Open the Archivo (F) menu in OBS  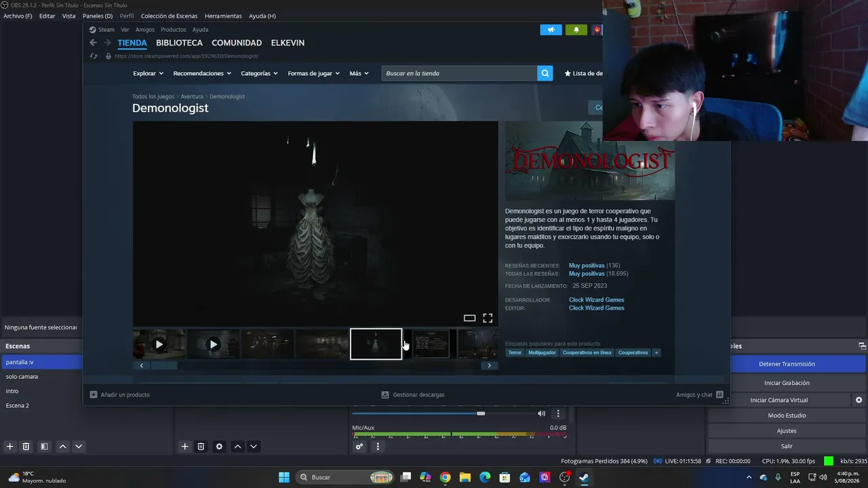click(x=18, y=16)
